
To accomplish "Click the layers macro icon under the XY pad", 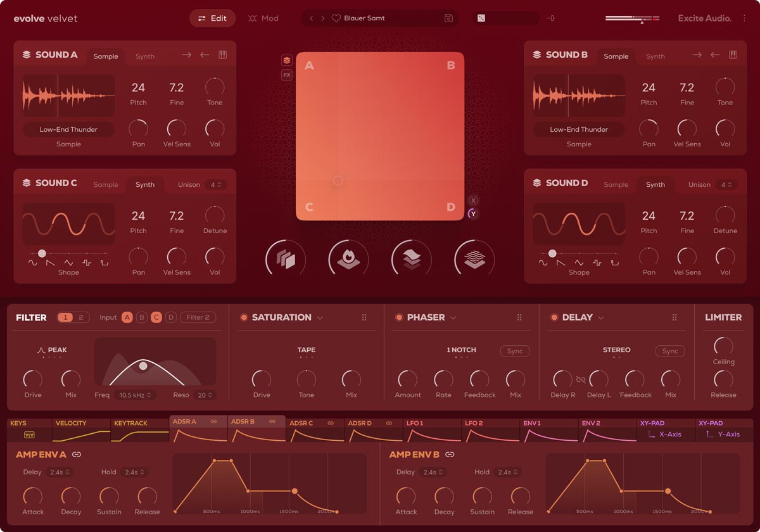I will click(411, 258).
